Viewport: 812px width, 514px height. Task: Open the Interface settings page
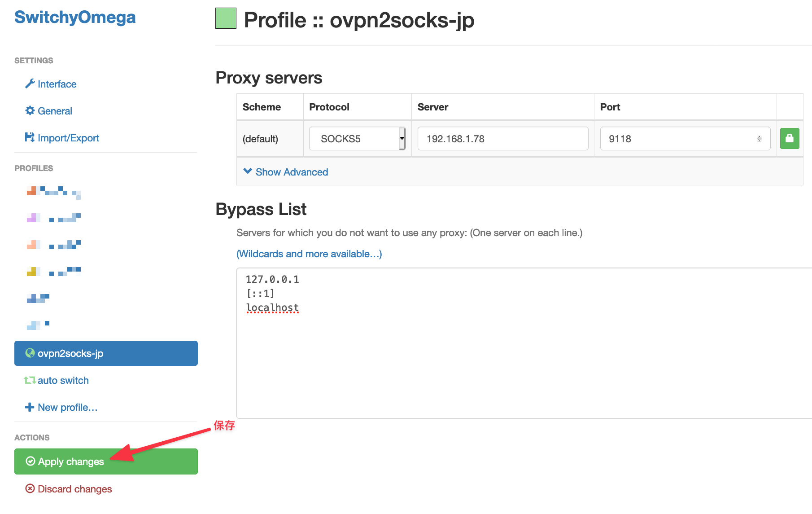(x=57, y=84)
